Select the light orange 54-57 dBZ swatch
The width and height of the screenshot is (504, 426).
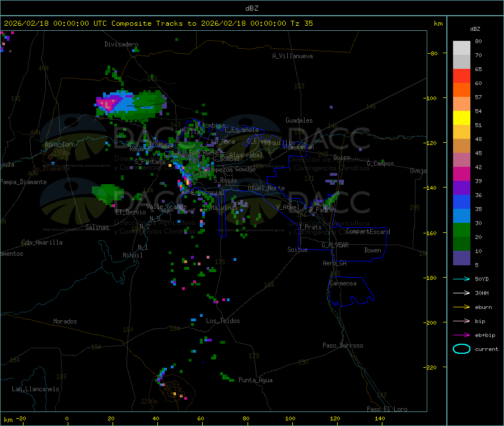[461, 104]
